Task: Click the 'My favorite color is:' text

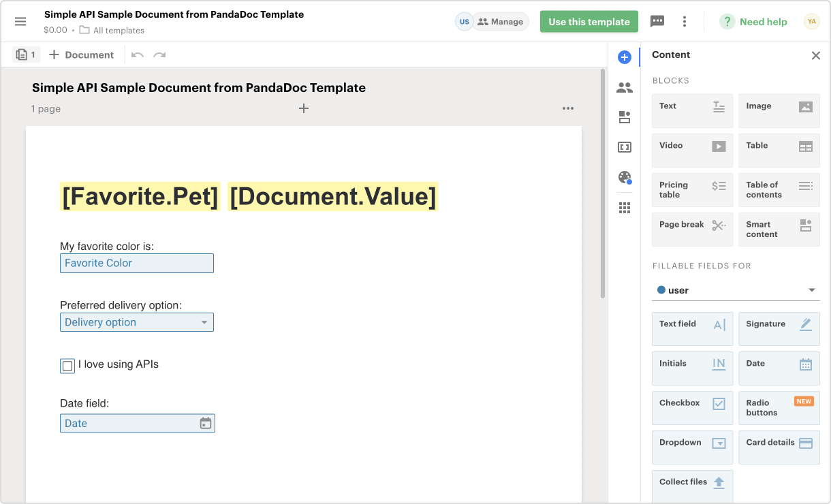Action: 107,247
